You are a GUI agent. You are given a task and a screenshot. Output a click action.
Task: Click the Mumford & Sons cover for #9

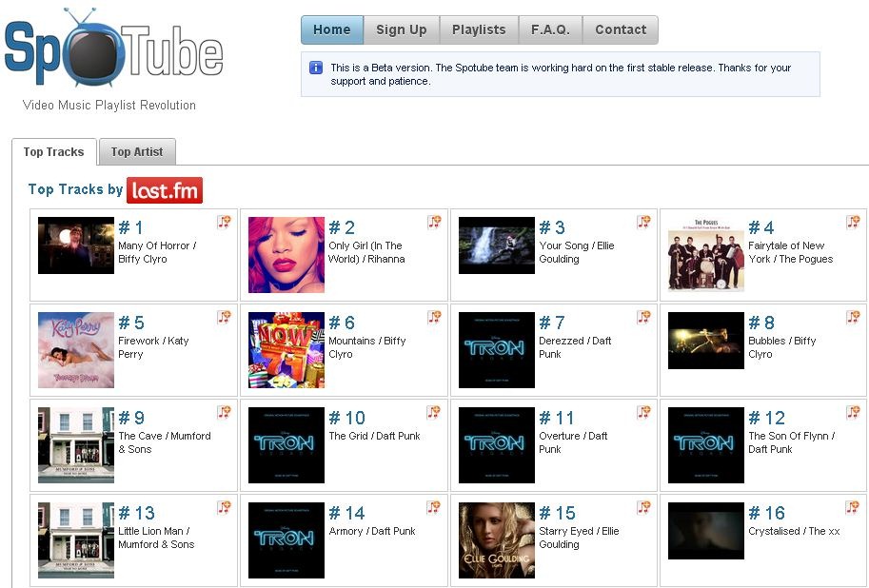click(x=76, y=445)
